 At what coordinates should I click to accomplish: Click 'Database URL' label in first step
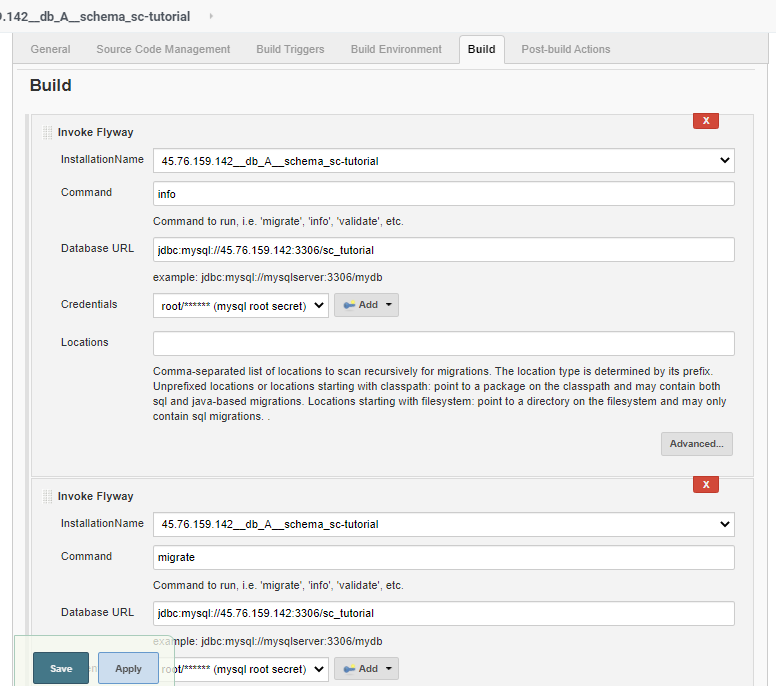pos(97,248)
